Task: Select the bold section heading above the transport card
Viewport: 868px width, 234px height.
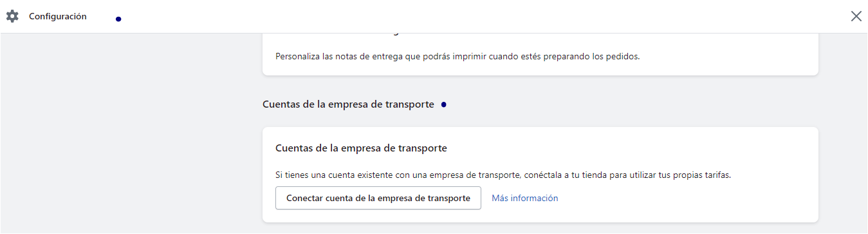Action: [x=349, y=104]
